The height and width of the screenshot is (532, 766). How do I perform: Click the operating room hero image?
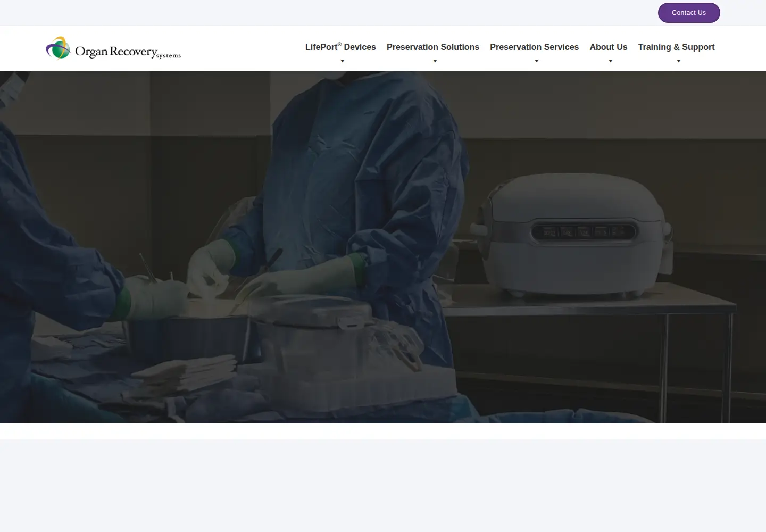(383, 247)
